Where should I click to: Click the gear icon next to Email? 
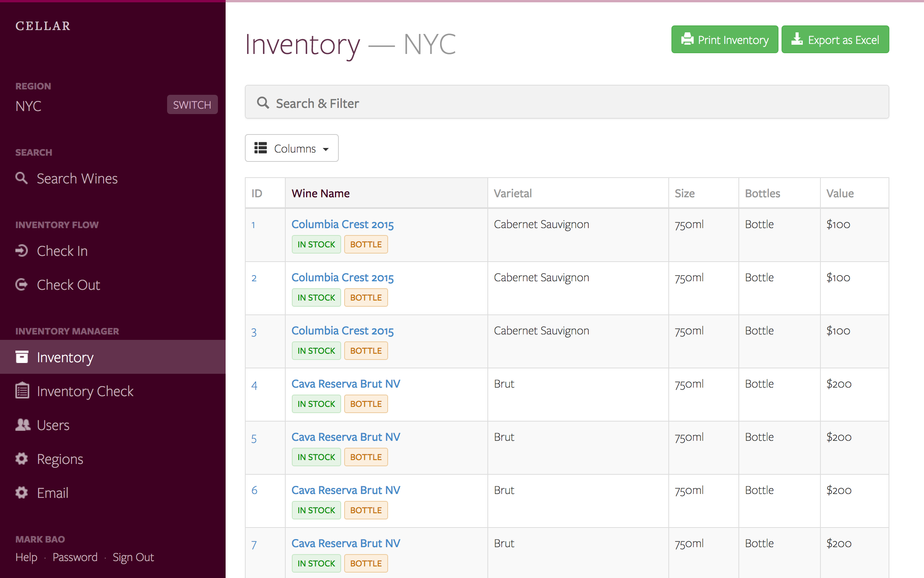[x=22, y=492]
